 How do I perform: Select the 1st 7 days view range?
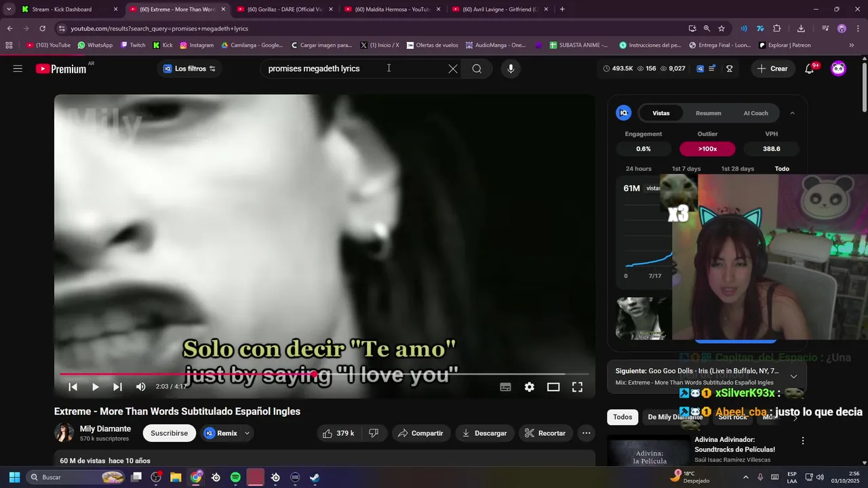coord(686,169)
